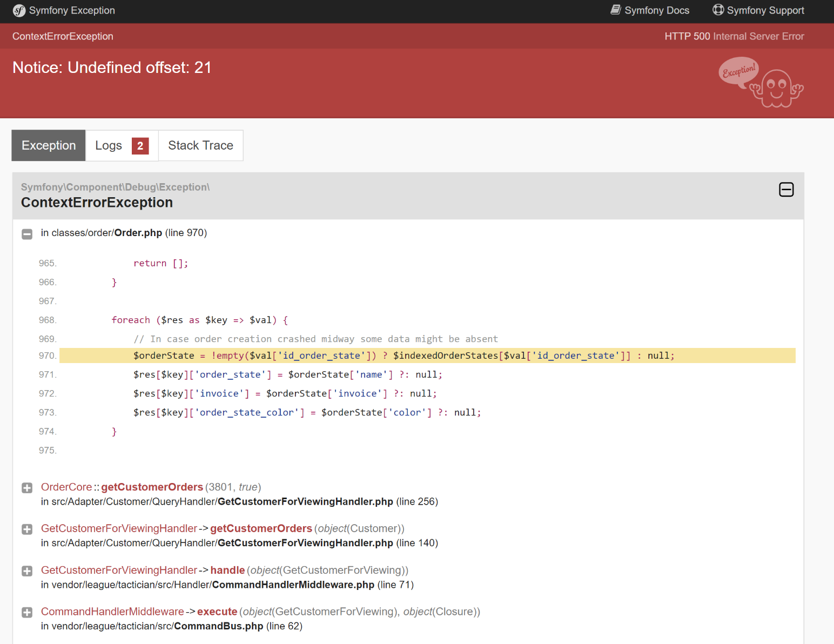Click the Symfony logo in the header

(x=19, y=10)
